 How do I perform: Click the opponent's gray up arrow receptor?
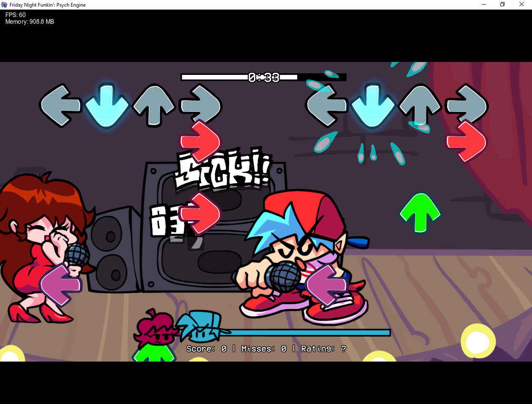[154, 105]
